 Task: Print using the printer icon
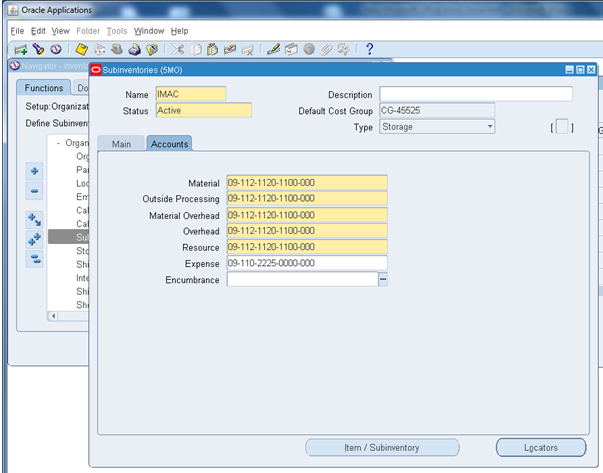point(135,49)
